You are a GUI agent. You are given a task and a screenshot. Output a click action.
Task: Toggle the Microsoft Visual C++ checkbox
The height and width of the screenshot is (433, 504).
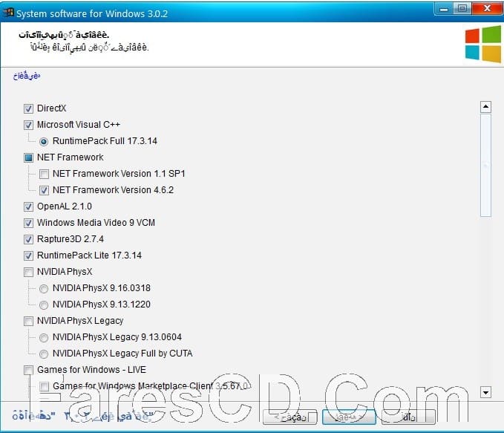(x=28, y=125)
